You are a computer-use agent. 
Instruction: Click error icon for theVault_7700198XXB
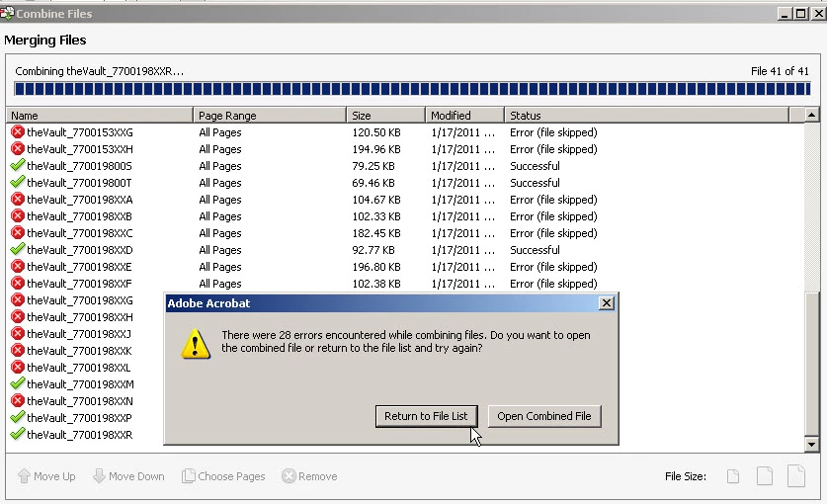(x=18, y=215)
